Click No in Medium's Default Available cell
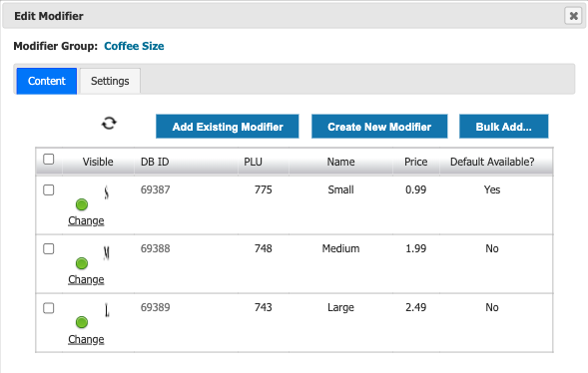Screen dimensions: 588x373 [492, 248]
